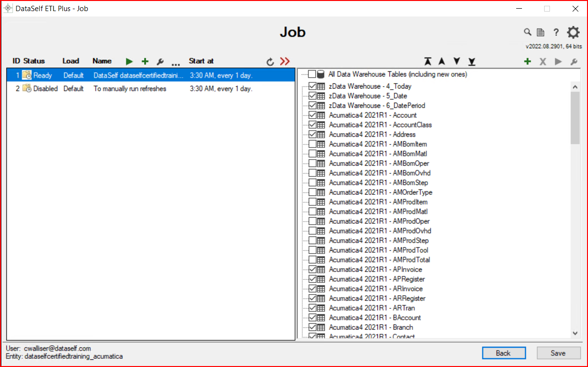The width and height of the screenshot is (588, 367).
Task: Click the red double-chevron icon
Action: (285, 61)
